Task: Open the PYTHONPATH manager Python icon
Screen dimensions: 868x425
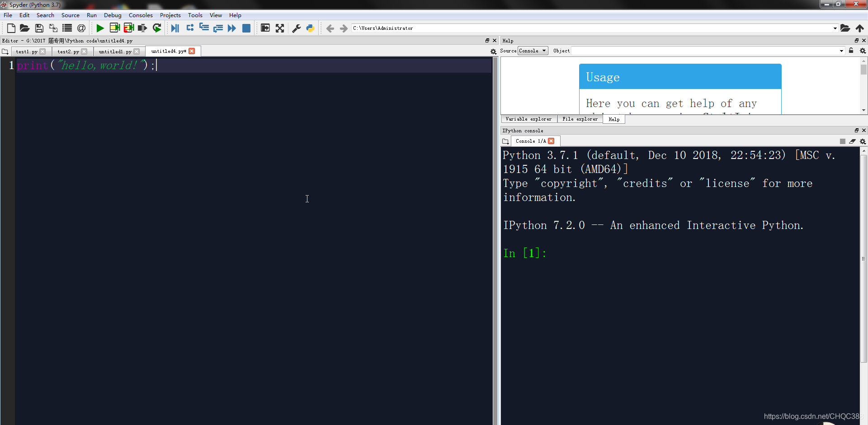Action: click(x=310, y=28)
